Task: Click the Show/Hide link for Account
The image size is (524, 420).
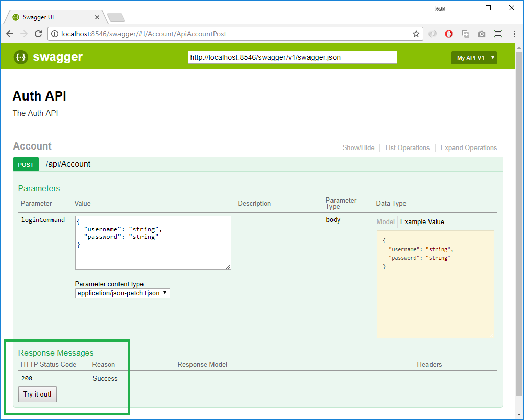Action: (x=358, y=148)
